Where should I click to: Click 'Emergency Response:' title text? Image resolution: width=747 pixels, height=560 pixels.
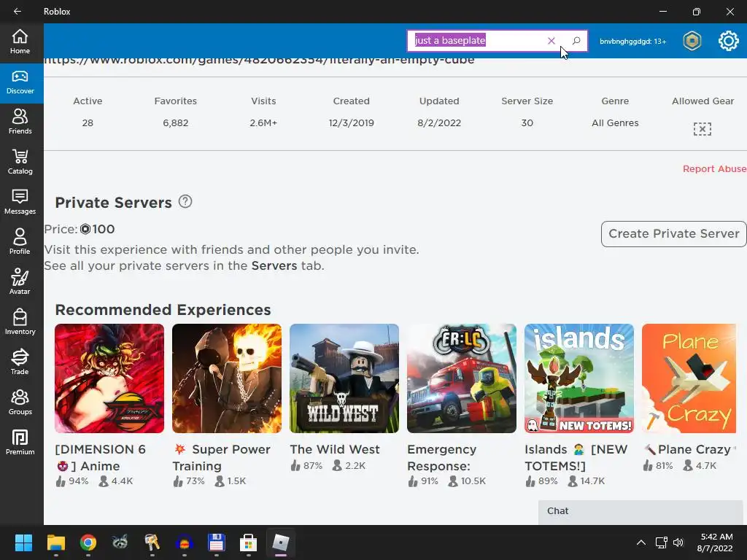[442, 458]
